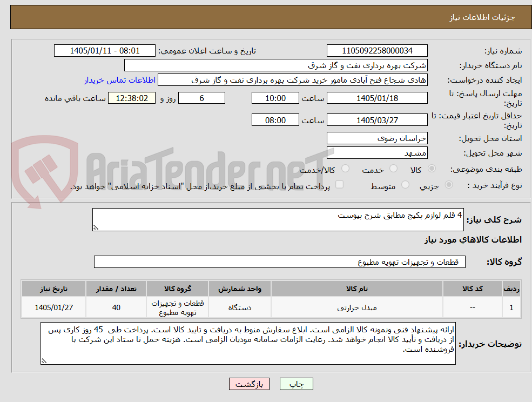Screen dimensions: 532x402
Task: Click the buyer notes textarea
Action: [248, 344]
